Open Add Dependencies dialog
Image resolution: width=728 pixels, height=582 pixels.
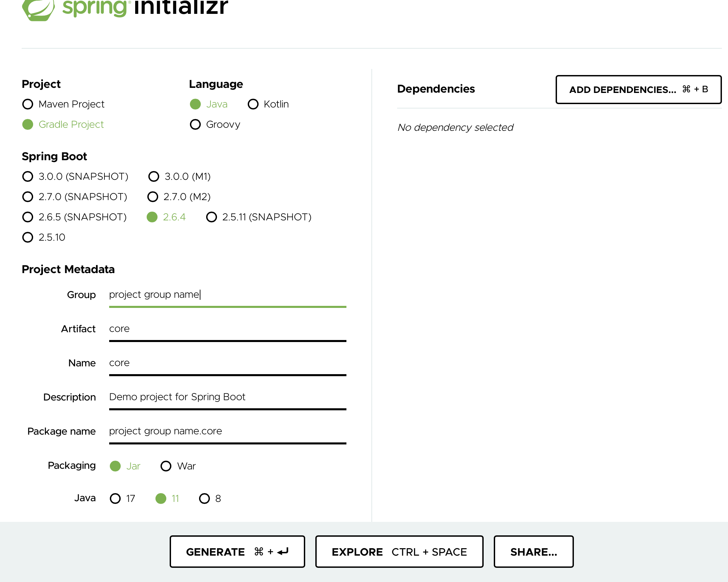(x=638, y=90)
